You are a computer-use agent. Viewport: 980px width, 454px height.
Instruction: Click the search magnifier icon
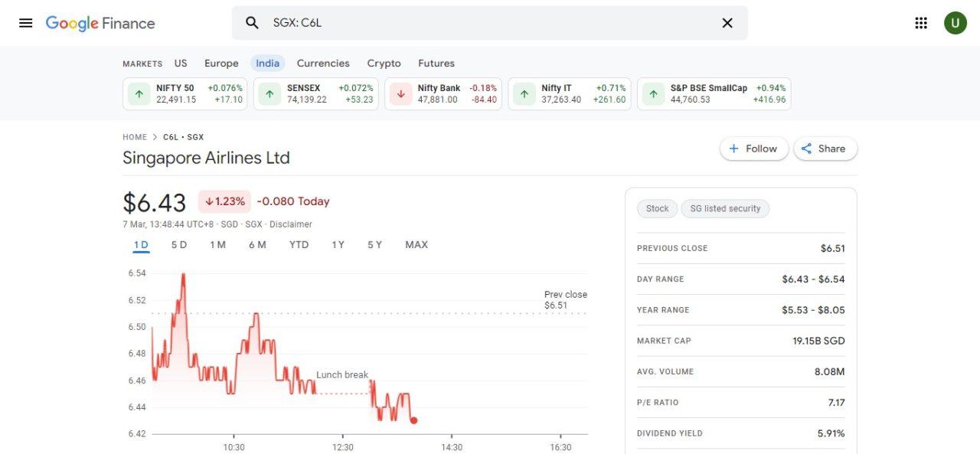tap(252, 23)
